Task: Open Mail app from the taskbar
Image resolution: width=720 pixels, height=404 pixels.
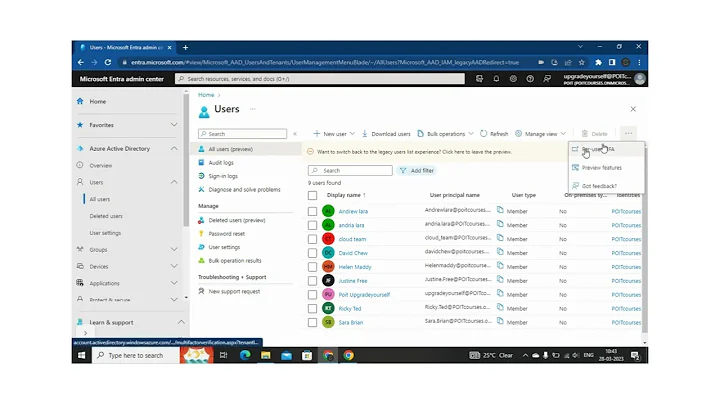Action: tap(287, 355)
